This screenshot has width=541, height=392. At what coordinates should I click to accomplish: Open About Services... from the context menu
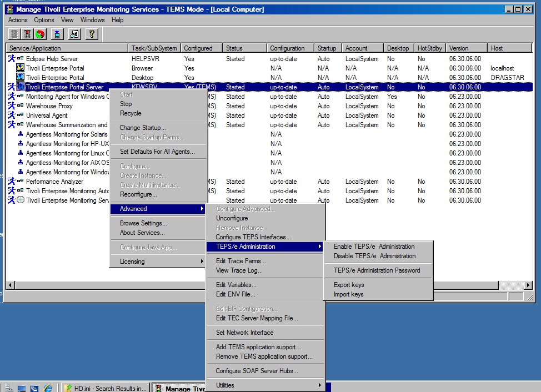click(x=158, y=233)
